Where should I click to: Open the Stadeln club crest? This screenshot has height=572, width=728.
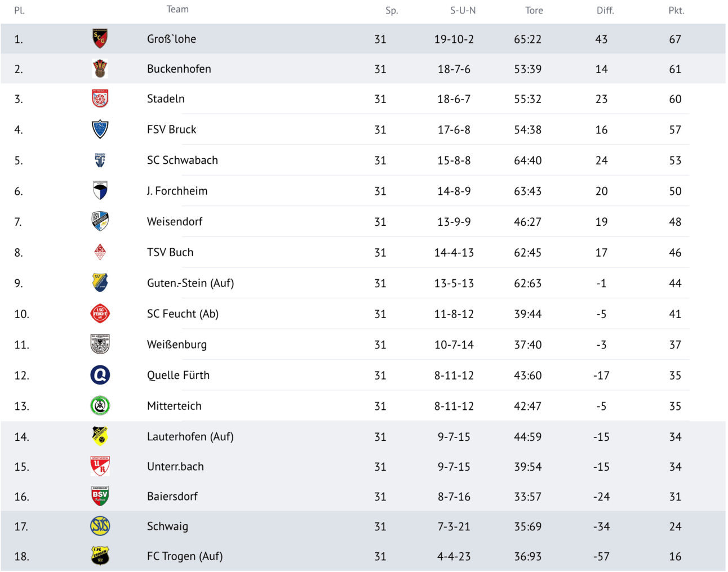click(100, 99)
